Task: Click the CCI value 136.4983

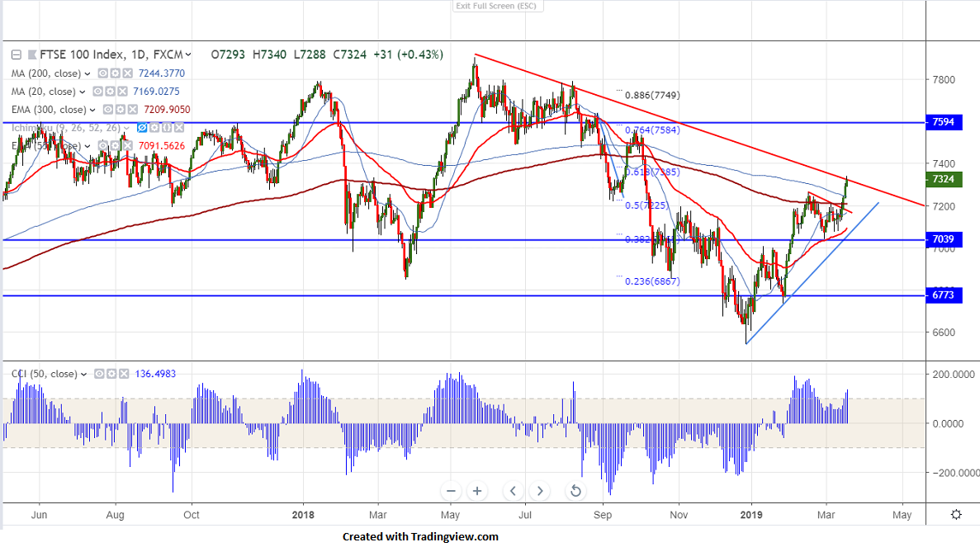Action: (x=155, y=374)
